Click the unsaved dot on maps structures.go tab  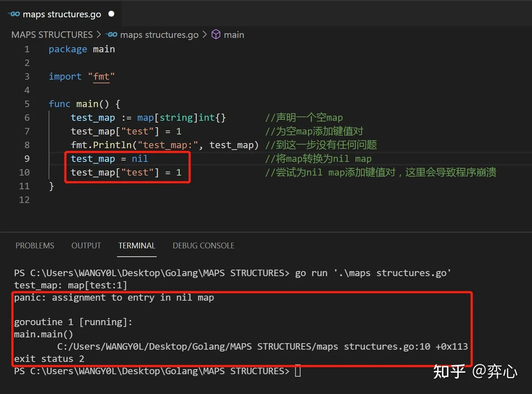coord(111,14)
